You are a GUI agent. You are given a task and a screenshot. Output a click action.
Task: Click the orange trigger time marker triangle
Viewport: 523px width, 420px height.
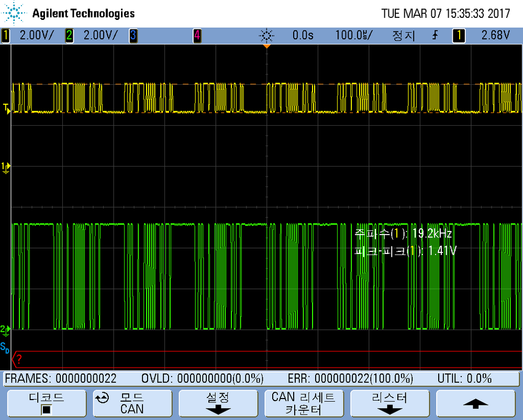266,46
